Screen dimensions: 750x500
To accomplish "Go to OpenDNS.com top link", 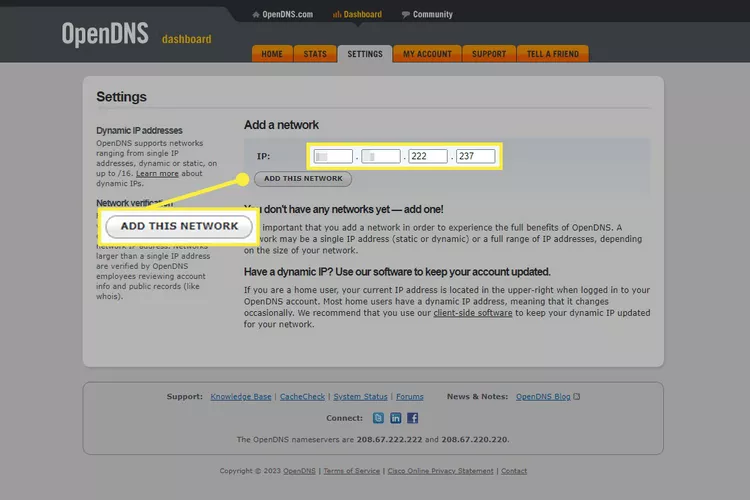I will pyautogui.click(x=283, y=14).
